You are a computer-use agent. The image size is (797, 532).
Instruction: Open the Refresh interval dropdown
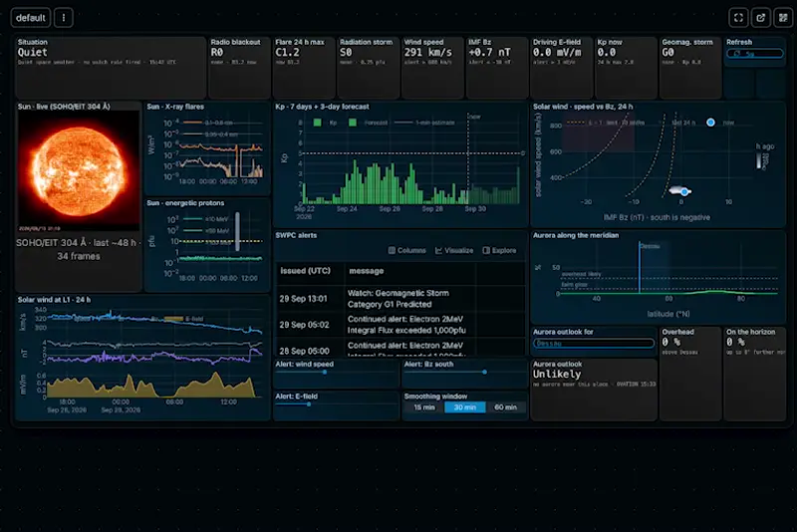click(x=755, y=54)
